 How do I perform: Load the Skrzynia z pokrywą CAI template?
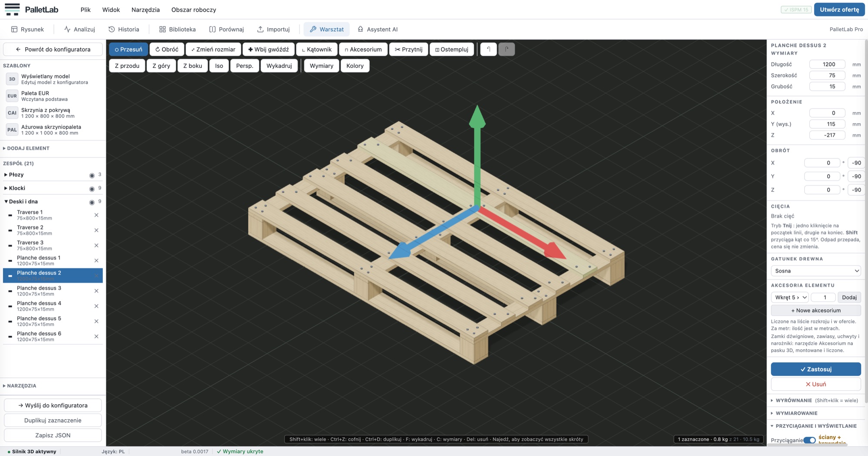coord(53,113)
